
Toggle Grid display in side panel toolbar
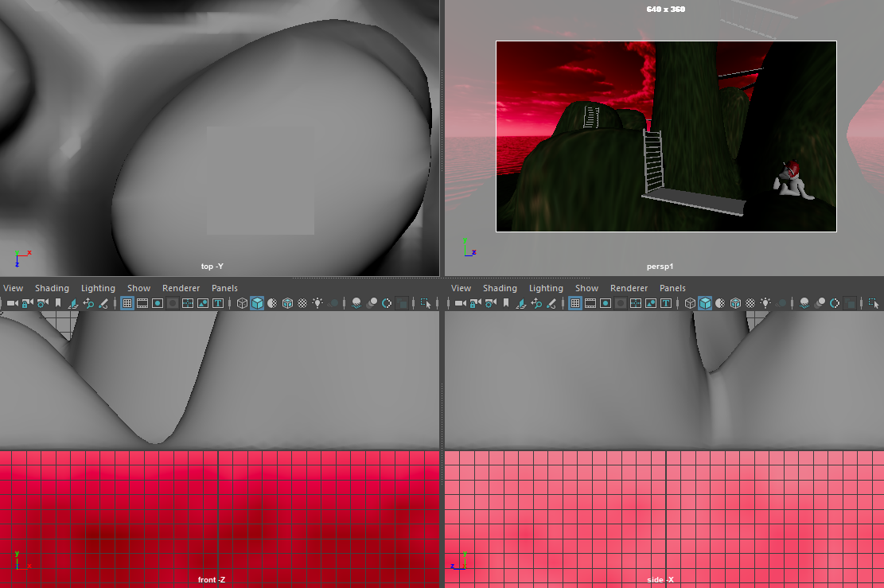pos(575,303)
